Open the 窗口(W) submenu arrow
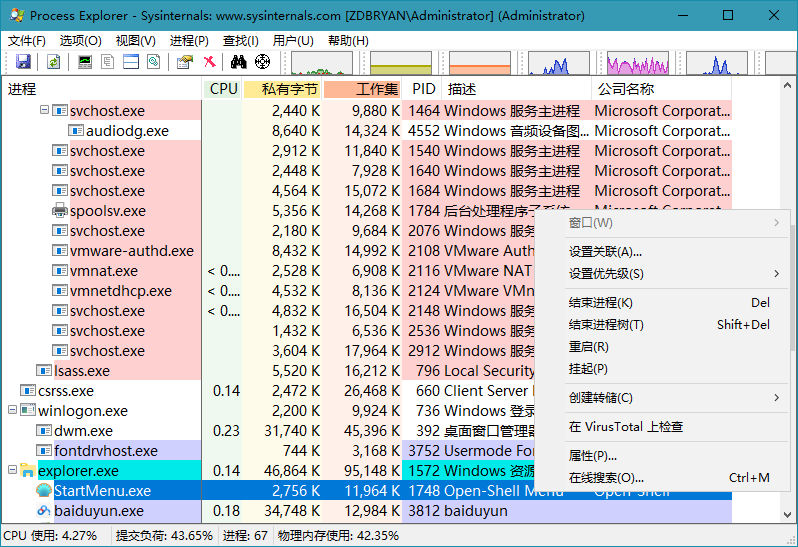This screenshot has width=798, height=547. [x=777, y=222]
